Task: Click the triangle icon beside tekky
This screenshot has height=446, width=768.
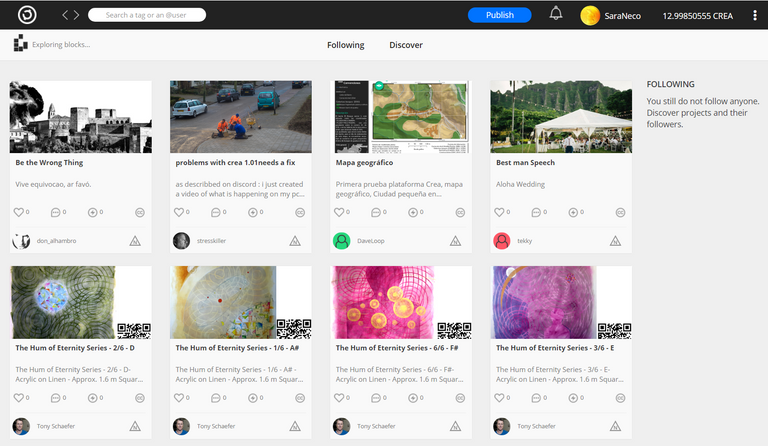Action: coord(615,241)
